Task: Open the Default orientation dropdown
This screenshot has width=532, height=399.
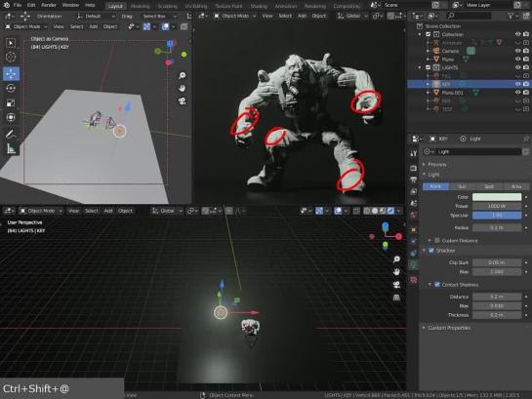Action: point(96,16)
